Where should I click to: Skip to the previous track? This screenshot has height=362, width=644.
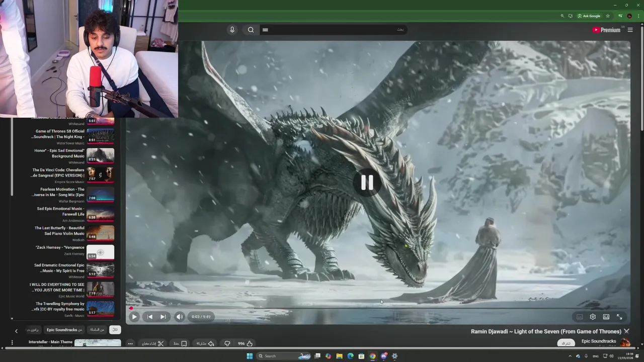[x=150, y=317]
